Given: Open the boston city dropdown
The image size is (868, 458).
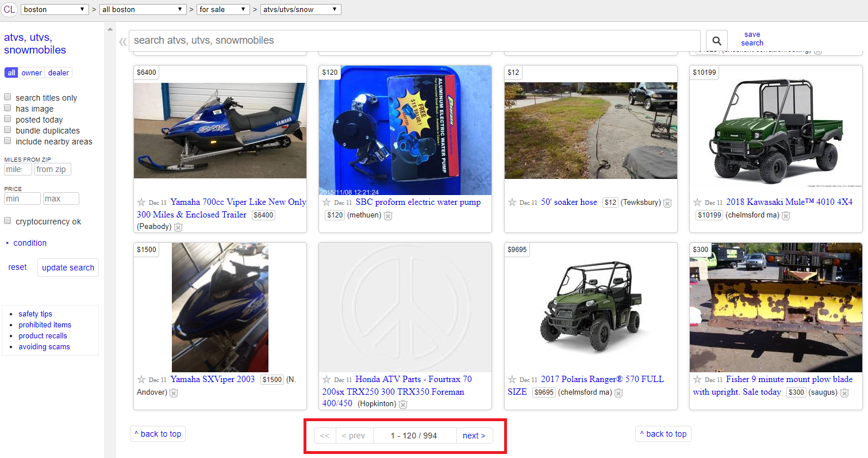Looking at the screenshot, I should (55, 10).
